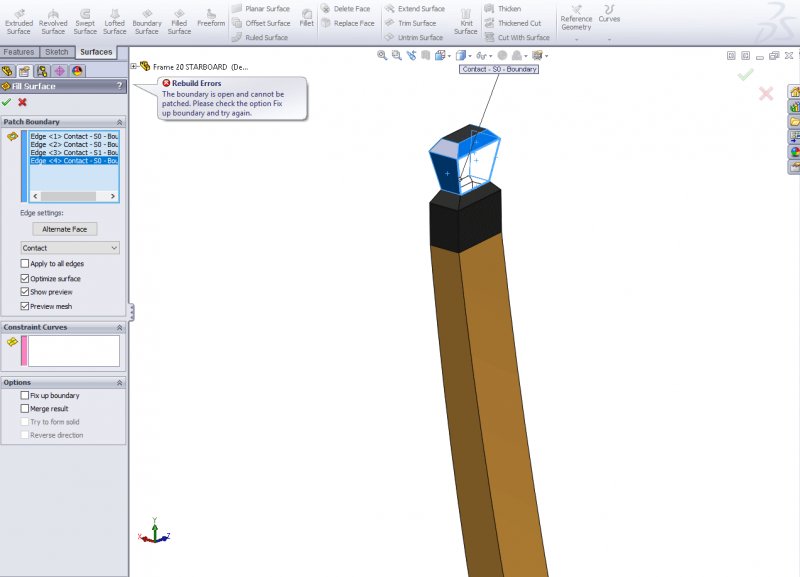Enable Fix up boundary checkbox
The width and height of the screenshot is (800, 577).
click(24, 395)
